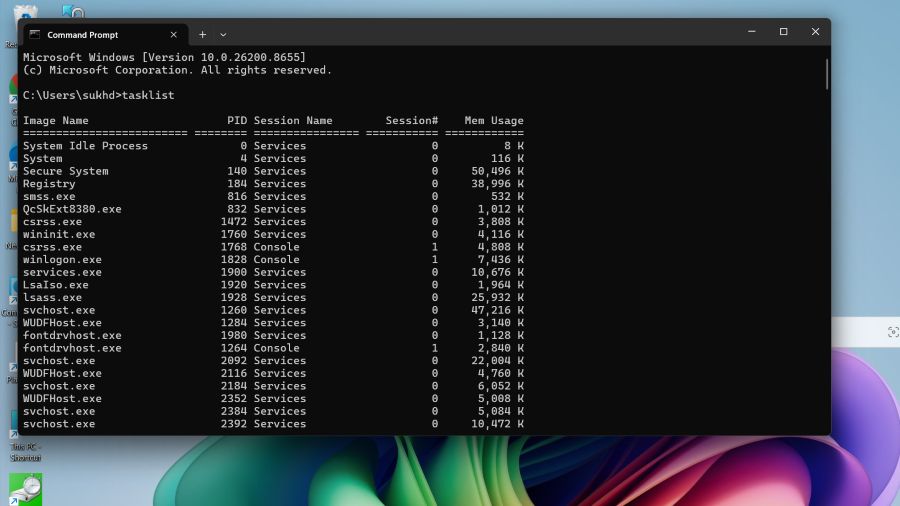Click PID 1768 of csrss.exe

(234, 247)
